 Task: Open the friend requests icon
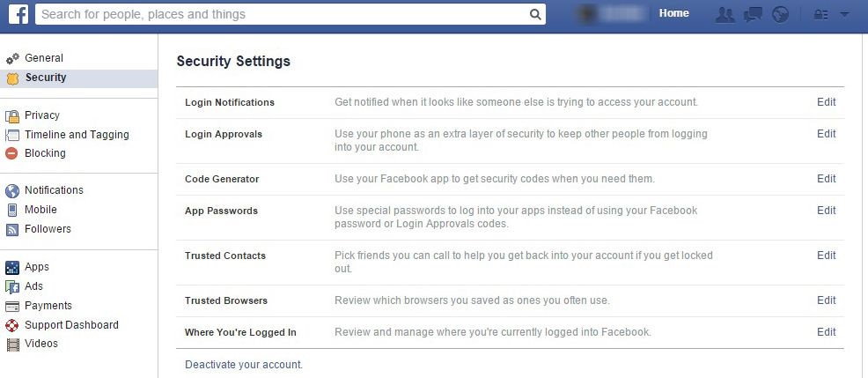pyautogui.click(x=725, y=14)
